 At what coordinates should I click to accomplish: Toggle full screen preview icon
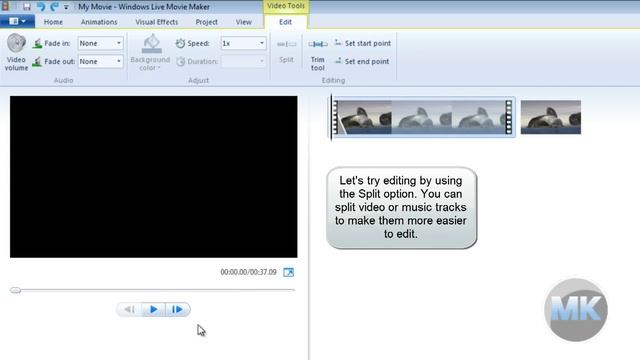289,272
